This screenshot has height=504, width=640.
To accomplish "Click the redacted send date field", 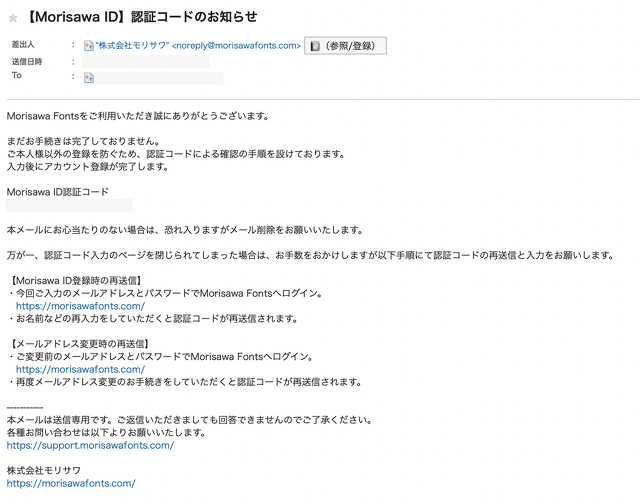I will pos(150,62).
